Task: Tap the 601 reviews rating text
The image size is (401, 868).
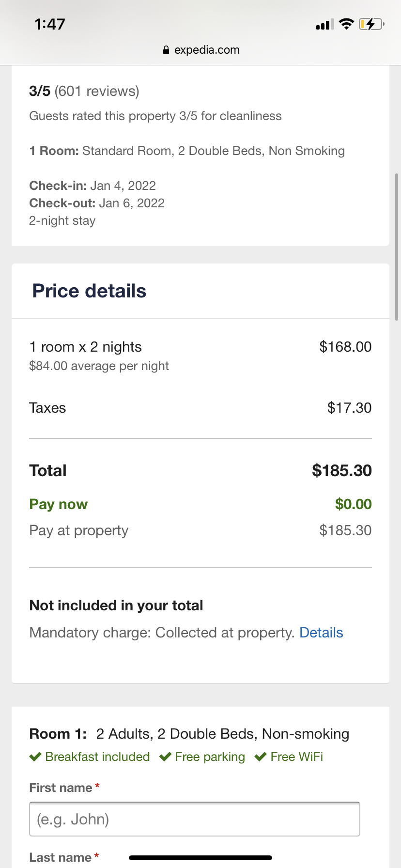Action: pos(84,91)
